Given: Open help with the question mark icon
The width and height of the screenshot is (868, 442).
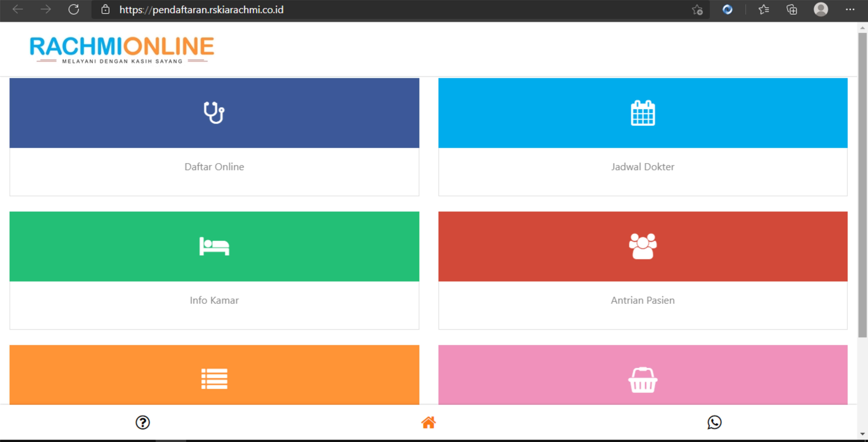Looking at the screenshot, I should 143,422.
